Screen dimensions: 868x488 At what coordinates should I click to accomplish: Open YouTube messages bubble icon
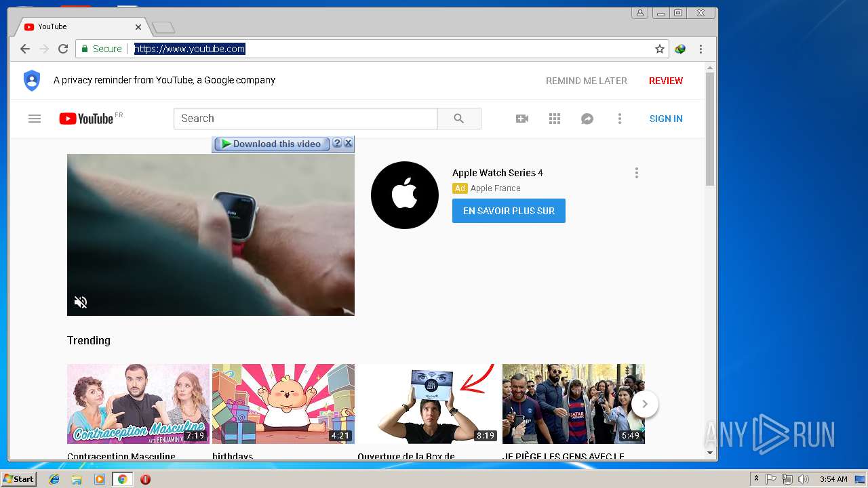pyautogui.click(x=587, y=119)
